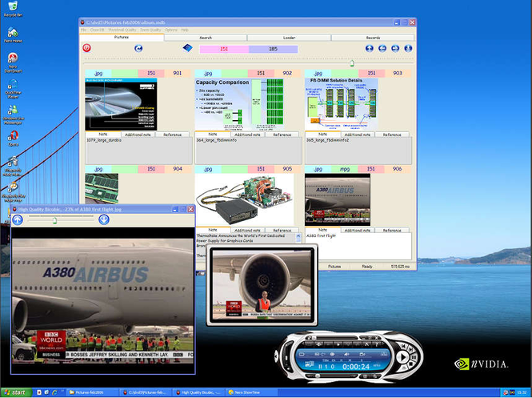The width and height of the screenshot is (532, 398).
Task: Select the Nero Home desktop icon
Action: tap(13, 35)
